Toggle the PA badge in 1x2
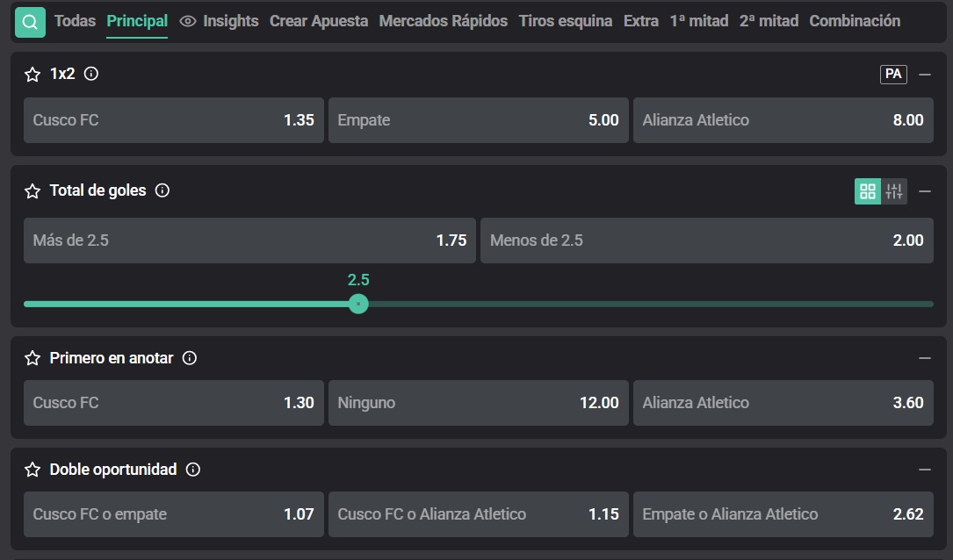Screen dimensions: 953x560 pyautogui.click(x=893, y=74)
